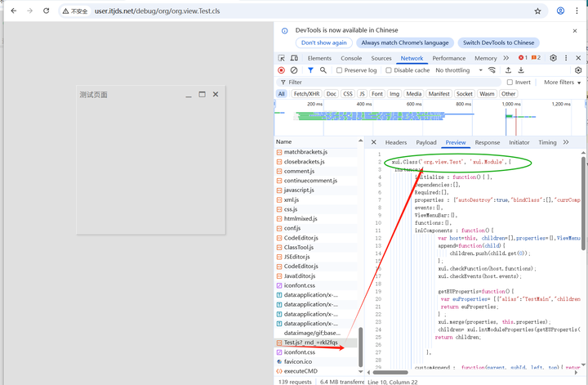
Task: Select favicon.ico request row
Action: tap(316, 361)
